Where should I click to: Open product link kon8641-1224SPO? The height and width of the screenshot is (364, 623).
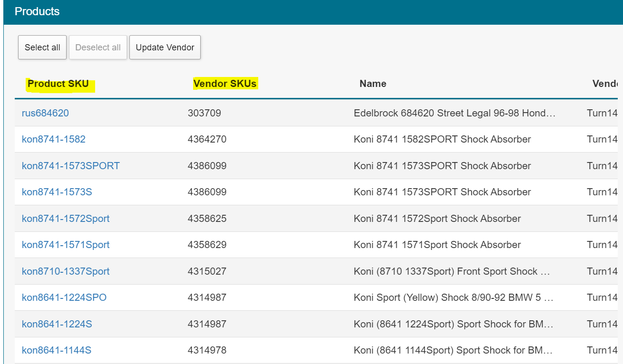click(64, 297)
